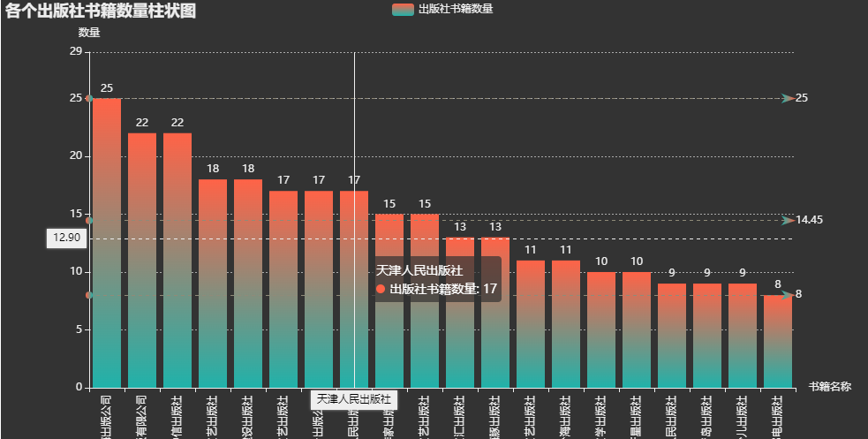Screen dimensions: 868x439
Task: Click the 有限公司 x-axis category label
Action: (x=142, y=415)
